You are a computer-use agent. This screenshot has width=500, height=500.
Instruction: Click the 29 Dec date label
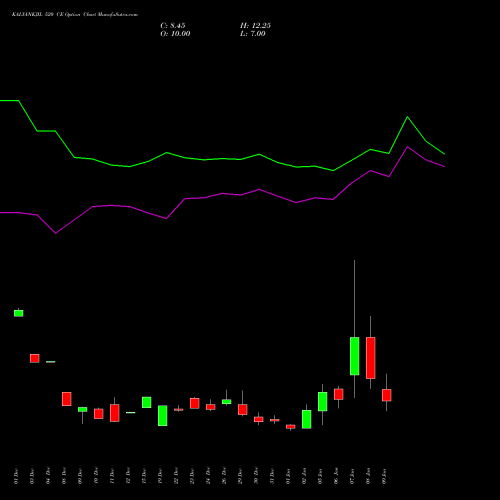(x=240, y=476)
